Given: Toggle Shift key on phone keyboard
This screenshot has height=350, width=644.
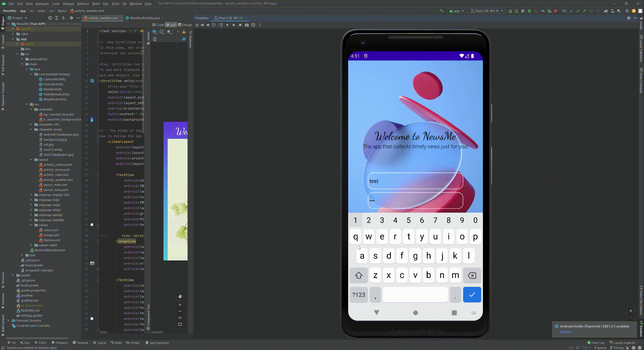Looking at the screenshot, I should [359, 276].
